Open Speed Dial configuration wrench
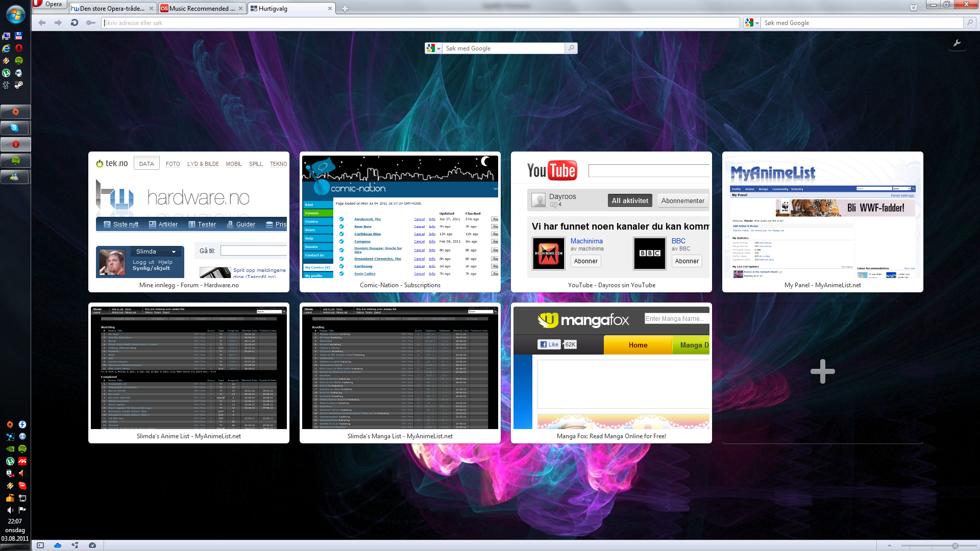This screenshot has height=551, width=980. click(x=957, y=43)
